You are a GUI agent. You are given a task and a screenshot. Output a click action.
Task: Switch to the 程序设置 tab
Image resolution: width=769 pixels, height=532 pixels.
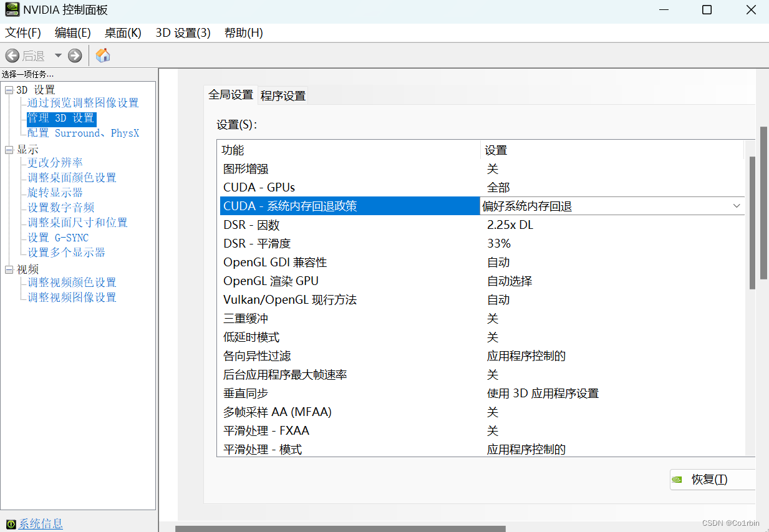pyautogui.click(x=283, y=96)
